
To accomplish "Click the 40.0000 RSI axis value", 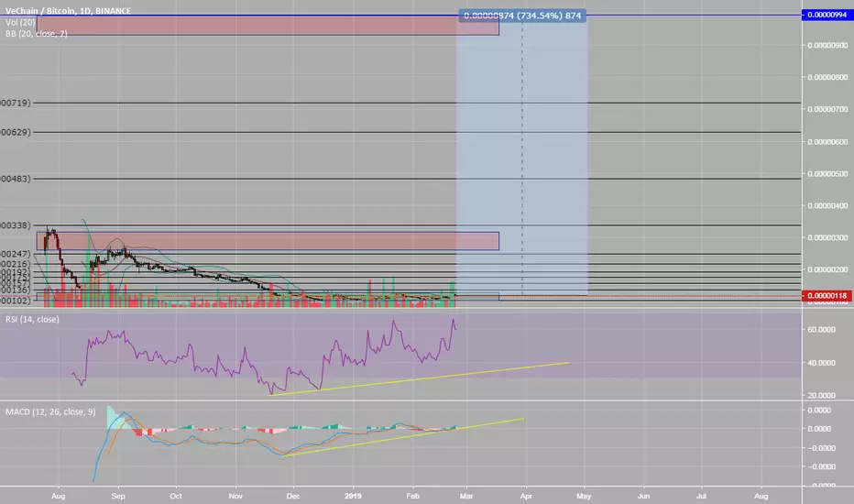I will (821, 363).
